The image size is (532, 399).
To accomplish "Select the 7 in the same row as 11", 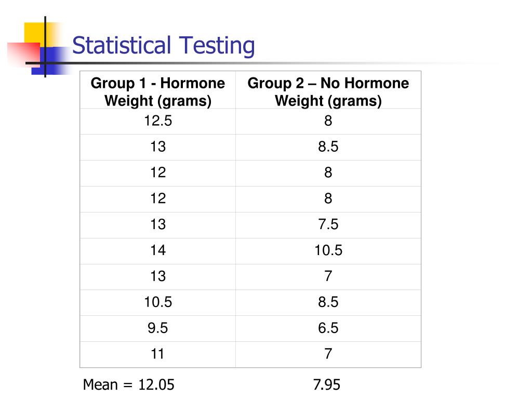I will 328,354.
